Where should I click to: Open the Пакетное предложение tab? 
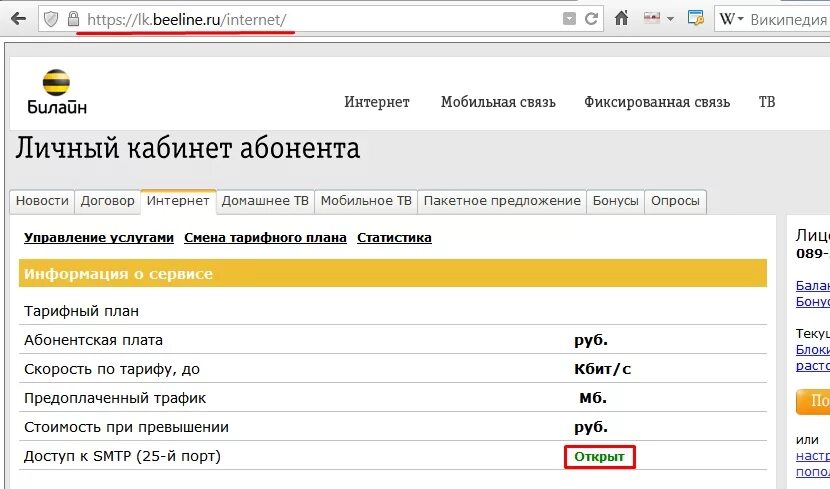(x=502, y=201)
